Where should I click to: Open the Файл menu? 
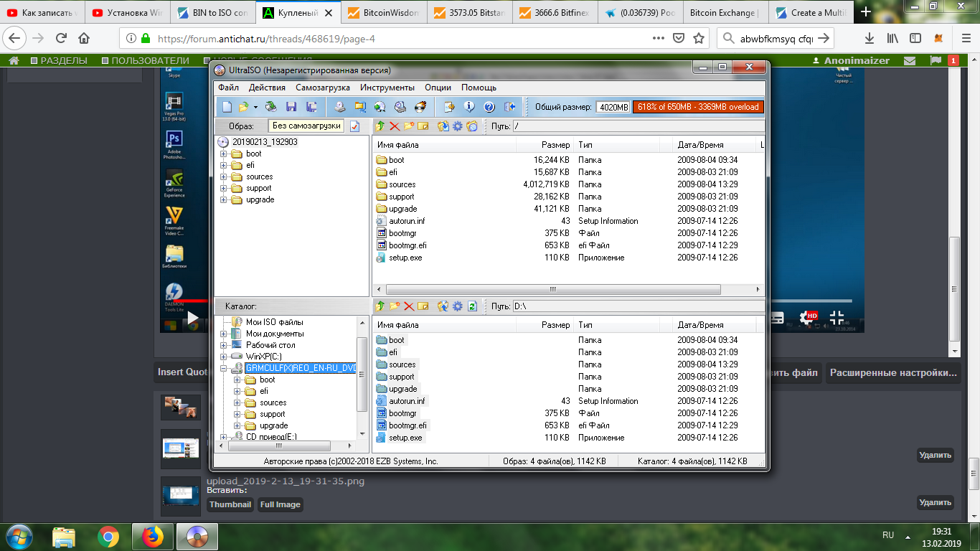click(229, 88)
